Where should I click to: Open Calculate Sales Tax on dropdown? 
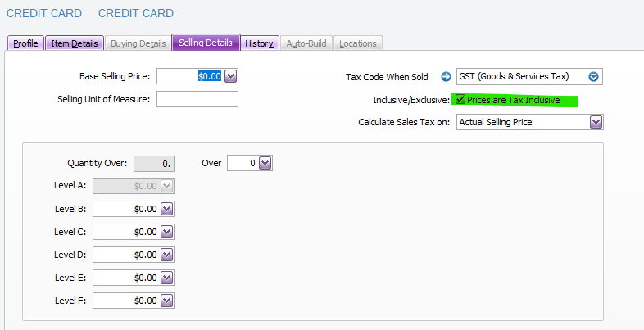tap(596, 122)
